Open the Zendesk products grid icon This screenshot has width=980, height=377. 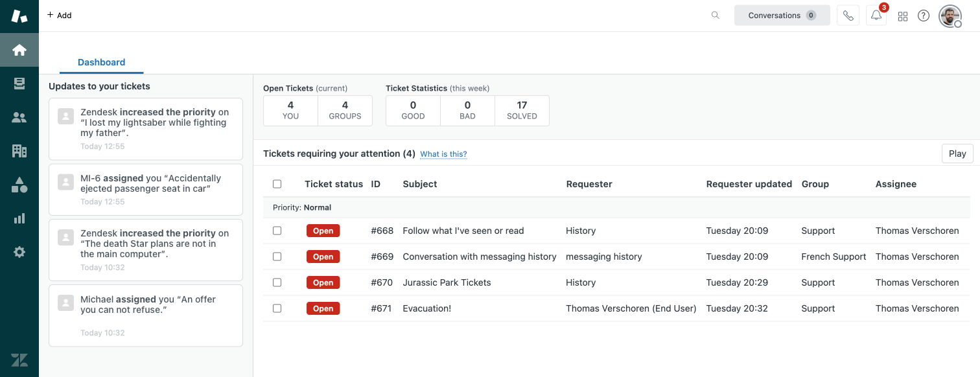point(903,16)
